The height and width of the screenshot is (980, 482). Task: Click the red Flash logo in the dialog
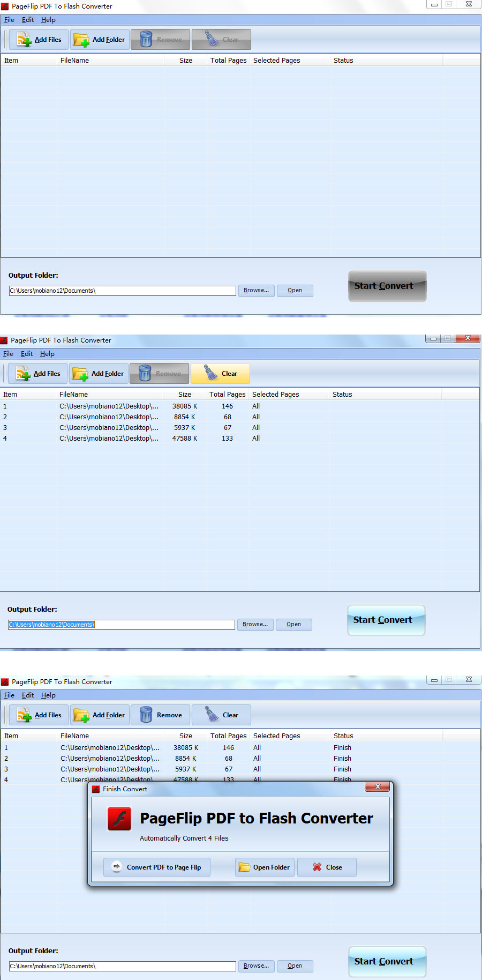(x=119, y=819)
